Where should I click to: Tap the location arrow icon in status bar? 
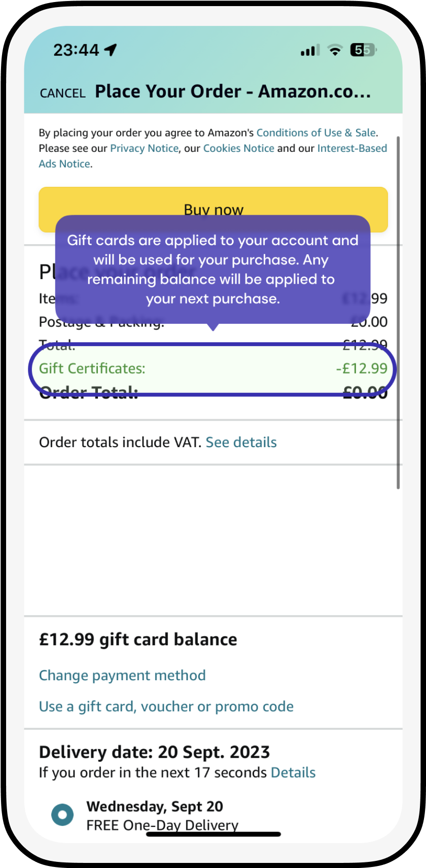pos(111,50)
